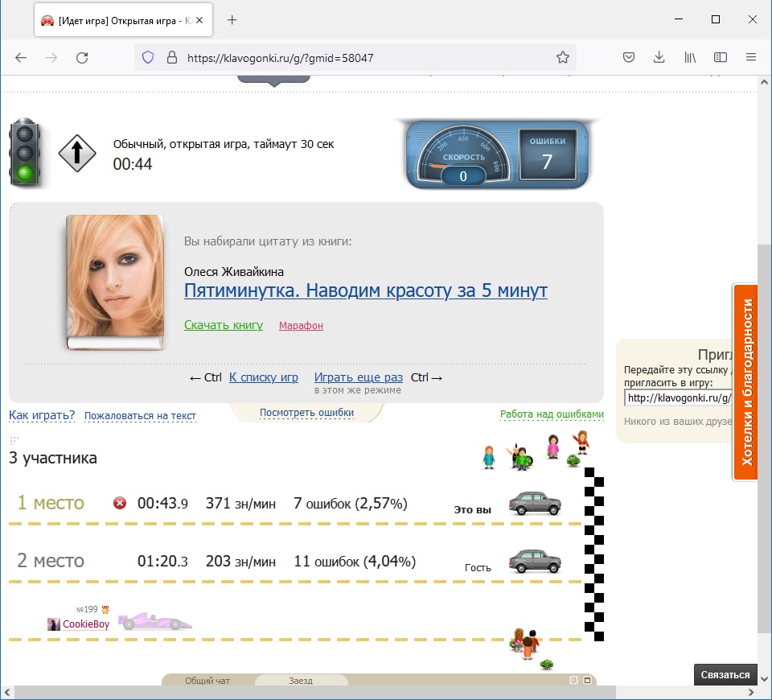Click the address bar URL
The width and height of the screenshot is (772, 700).
tap(280, 58)
